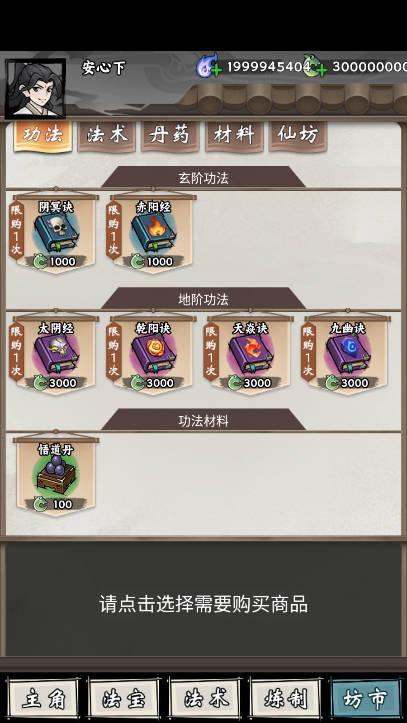Choose the 太阴经 purple book

(x=56, y=355)
